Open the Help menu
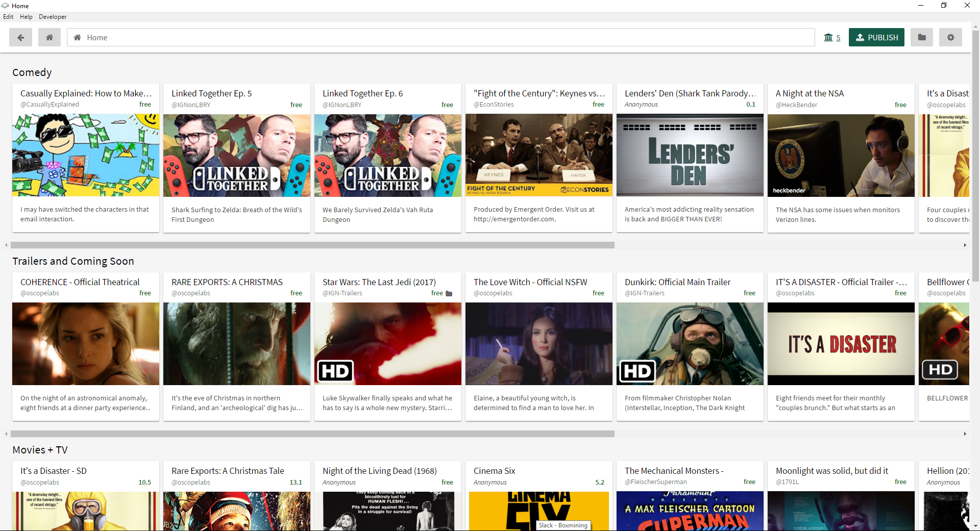 (x=26, y=17)
